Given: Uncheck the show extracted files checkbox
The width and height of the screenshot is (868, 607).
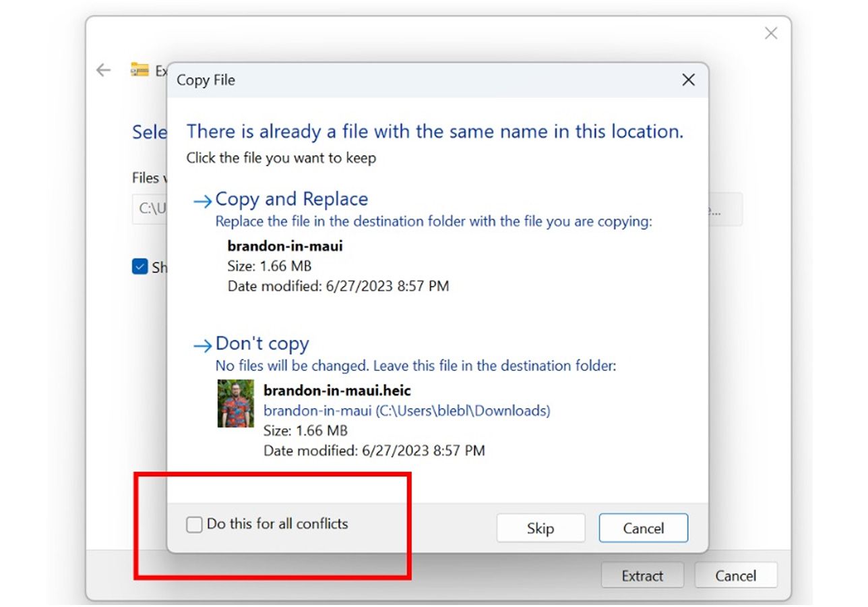Looking at the screenshot, I should (139, 267).
